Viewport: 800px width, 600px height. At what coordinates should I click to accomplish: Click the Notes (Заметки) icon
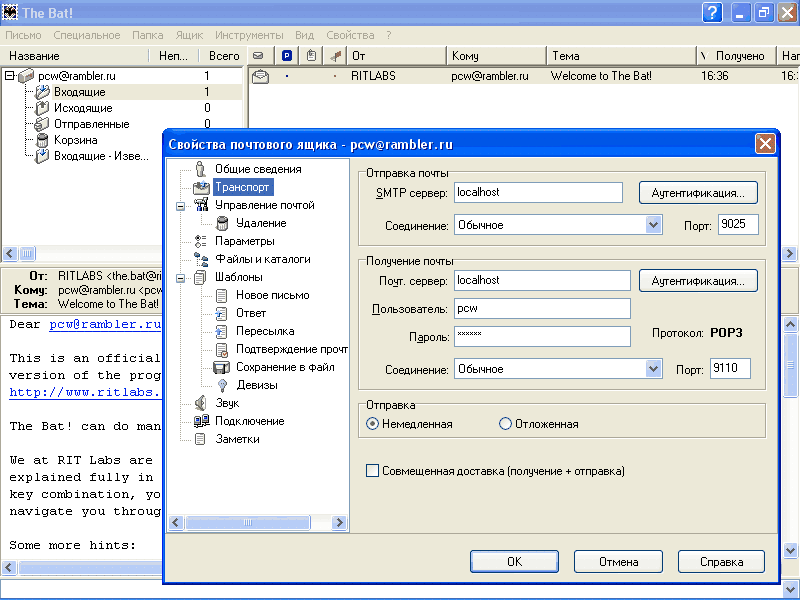pyautogui.click(x=201, y=439)
